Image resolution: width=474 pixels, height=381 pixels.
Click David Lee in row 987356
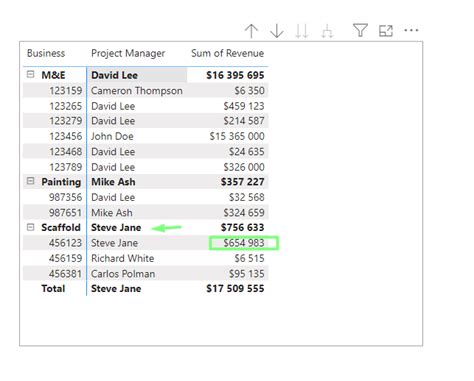click(113, 197)
